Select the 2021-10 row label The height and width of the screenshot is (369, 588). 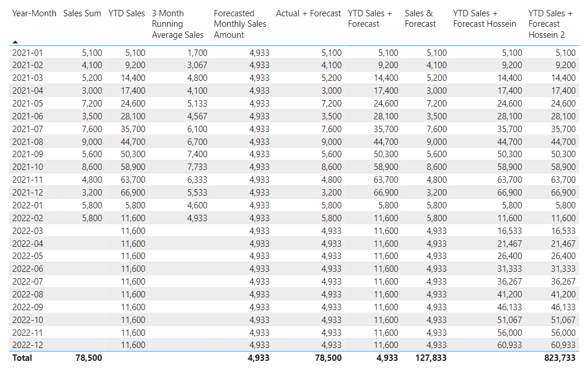tap(28, 166)
